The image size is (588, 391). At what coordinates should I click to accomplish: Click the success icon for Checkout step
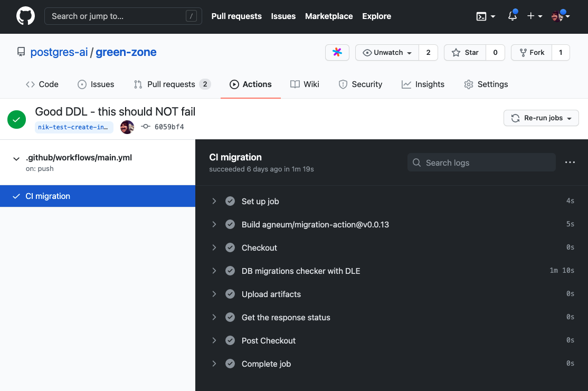click(230, 248)
